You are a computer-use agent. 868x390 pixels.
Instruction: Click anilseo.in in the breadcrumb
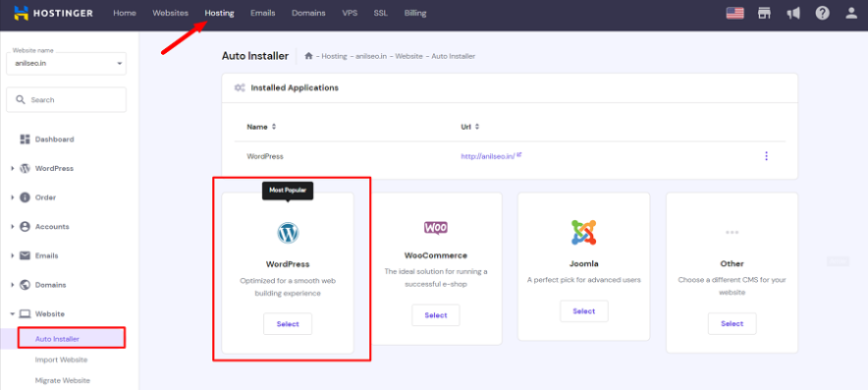click(x=372, y=57)
